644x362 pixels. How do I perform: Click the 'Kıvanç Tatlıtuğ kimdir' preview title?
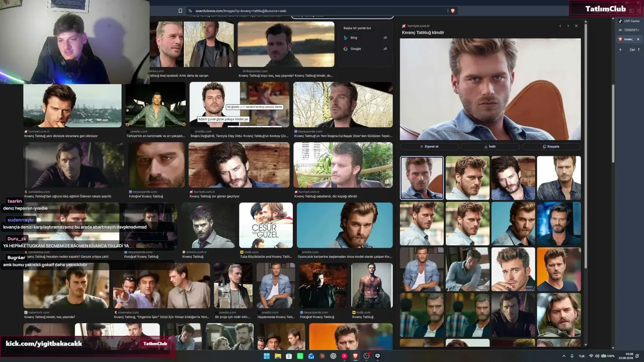click(423, 33)
